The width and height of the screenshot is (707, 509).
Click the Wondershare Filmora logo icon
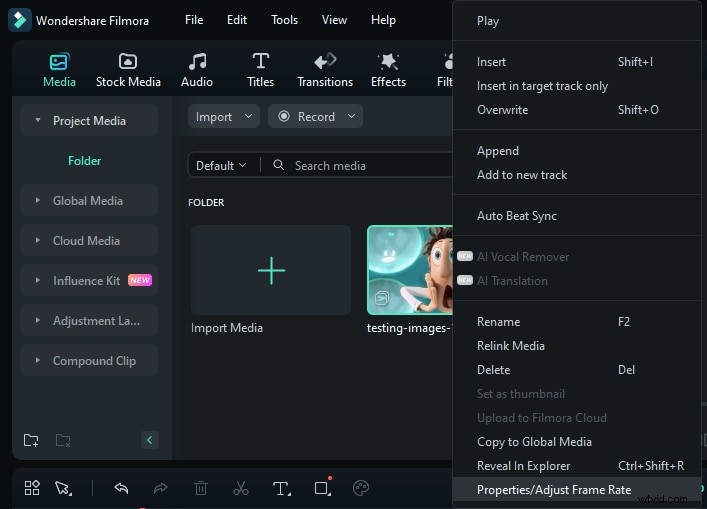pyautogui.click(x=19, y=20)
